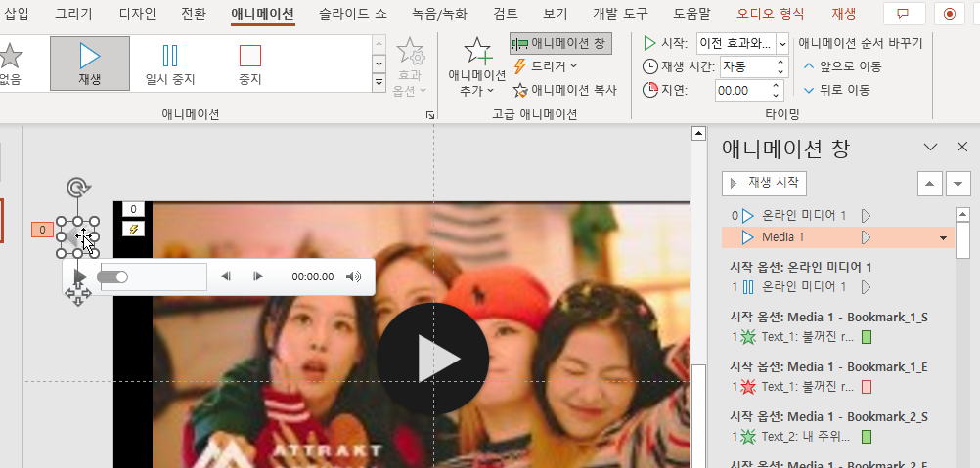980x468 pixels.
Task: Select Bookmark_1_S Text_1 entrance animation
Action: (838, 338)
